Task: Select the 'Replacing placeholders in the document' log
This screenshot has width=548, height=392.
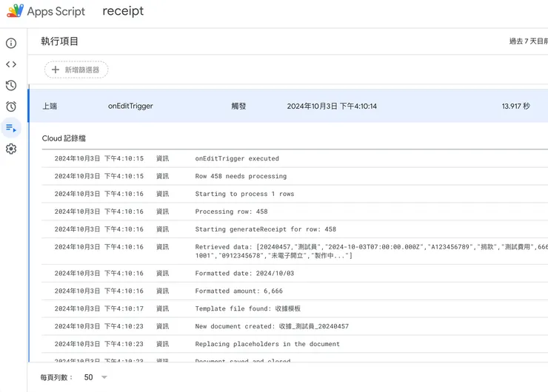Action: click(295, 344)
